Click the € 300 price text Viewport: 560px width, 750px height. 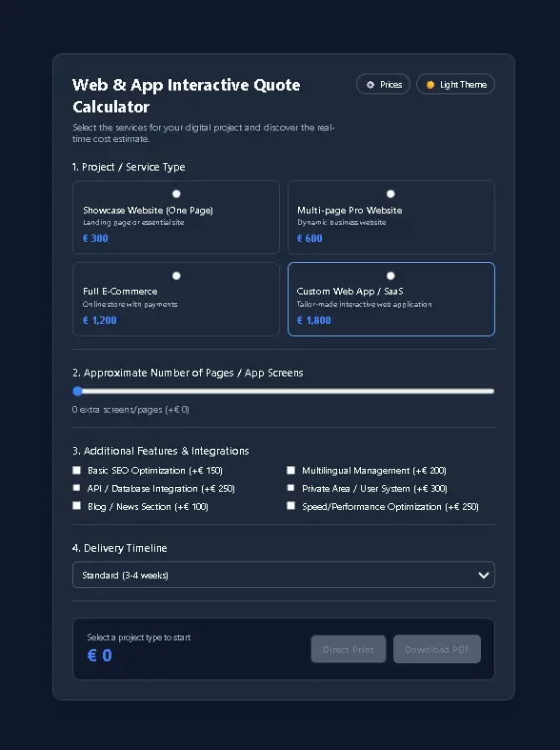click(x=95, y=238)
